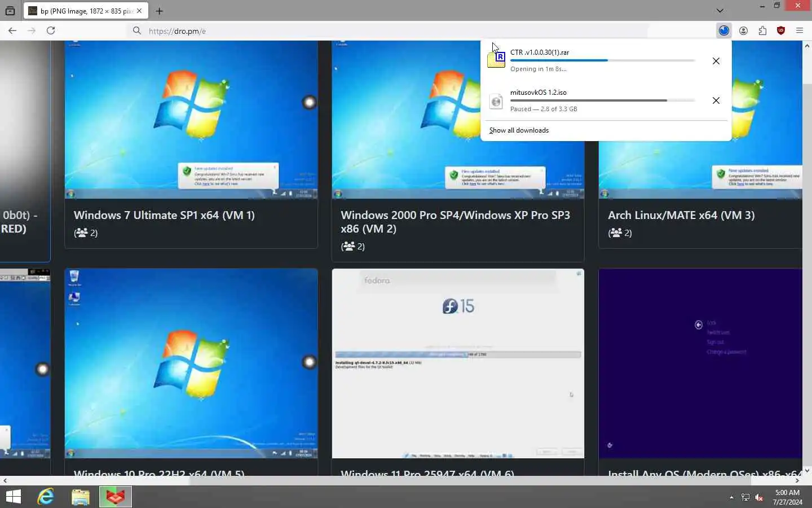This screenshot has height=508, width=812.
Task: Click the 'Opening in 1m 8s…' status text
Action: [539, 69]
